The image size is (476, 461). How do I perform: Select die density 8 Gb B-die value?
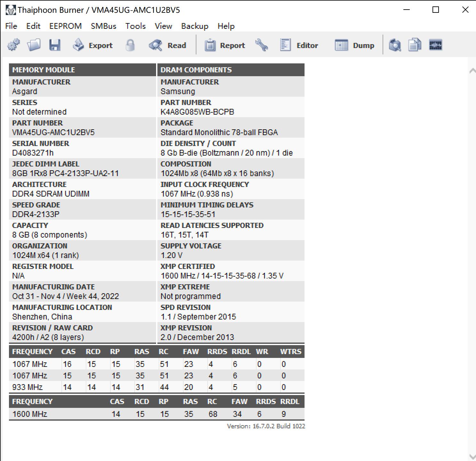(x=227, y=153)
